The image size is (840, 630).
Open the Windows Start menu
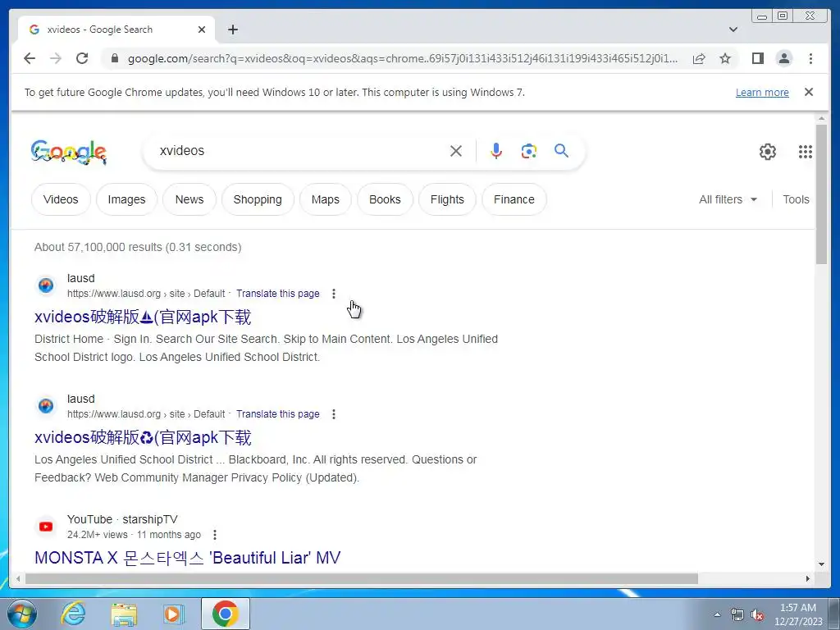click(21, 614)
